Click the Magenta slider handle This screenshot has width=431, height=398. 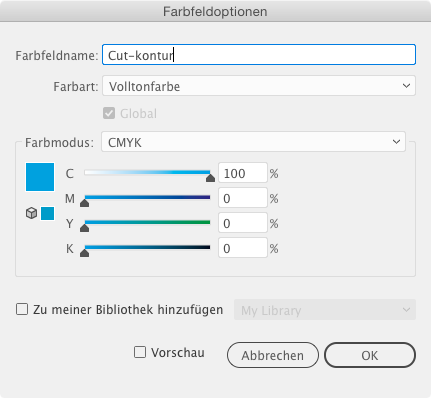click(x=85, y=203)
